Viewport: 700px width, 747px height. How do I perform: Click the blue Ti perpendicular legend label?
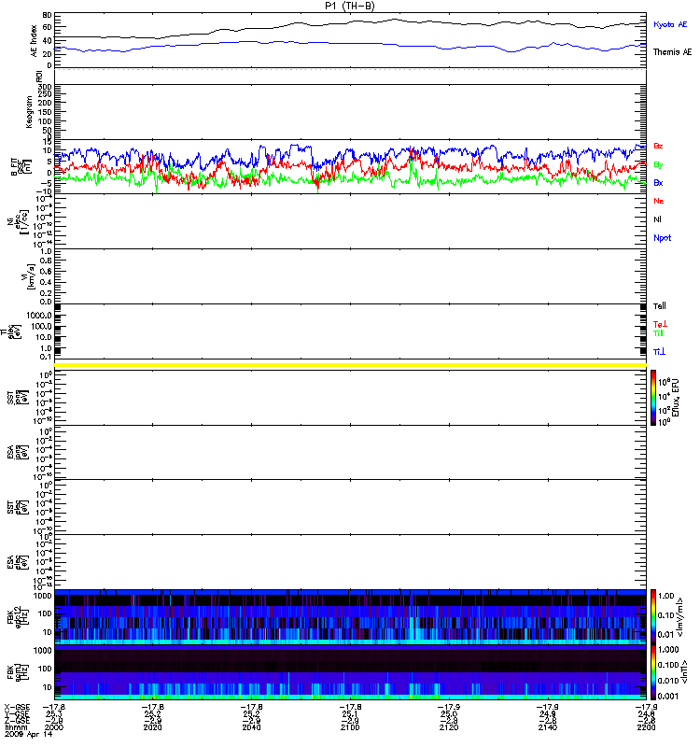tap(659, 352)
